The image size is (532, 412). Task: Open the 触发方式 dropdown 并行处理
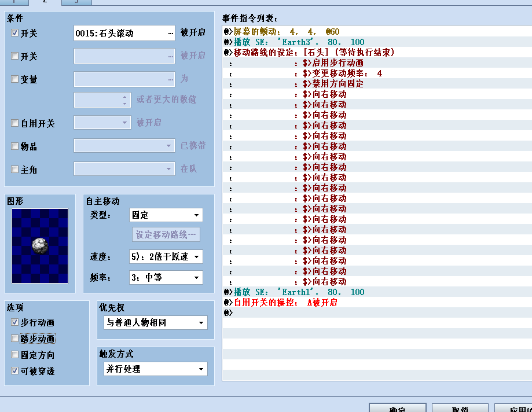155,369
